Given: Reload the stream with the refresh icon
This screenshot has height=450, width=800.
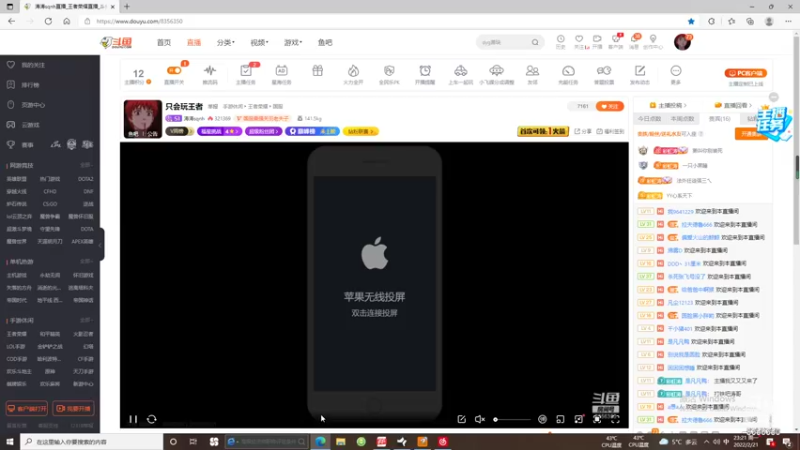Looking at the screenshot, I should click(x=152, y=419).
